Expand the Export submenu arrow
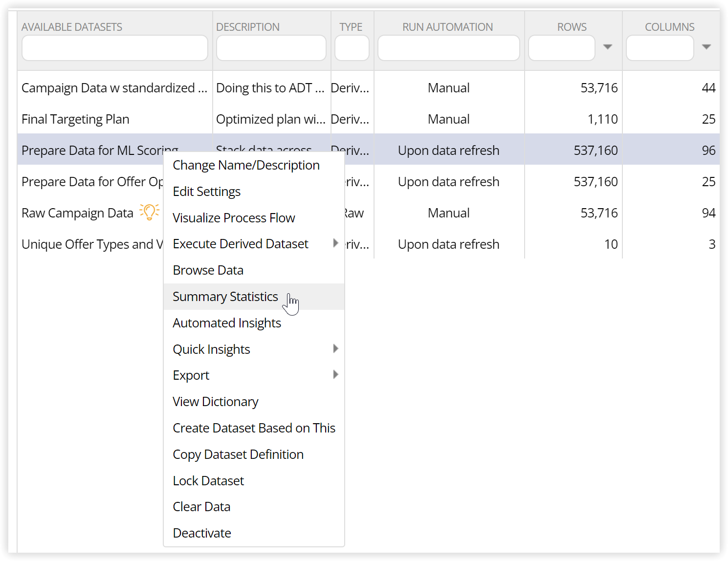The width and height of the screenshot is (728, 561). [335, 374]
